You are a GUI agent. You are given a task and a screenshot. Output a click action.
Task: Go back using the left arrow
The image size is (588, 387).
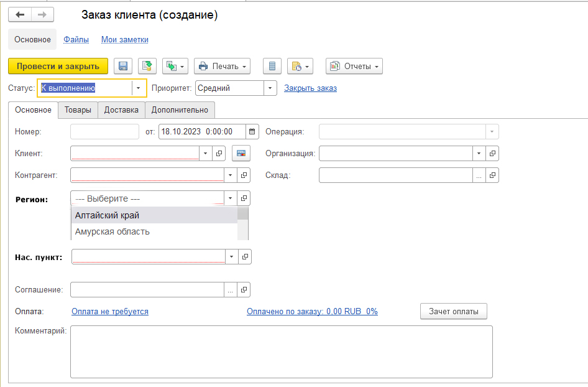[20, 15]
